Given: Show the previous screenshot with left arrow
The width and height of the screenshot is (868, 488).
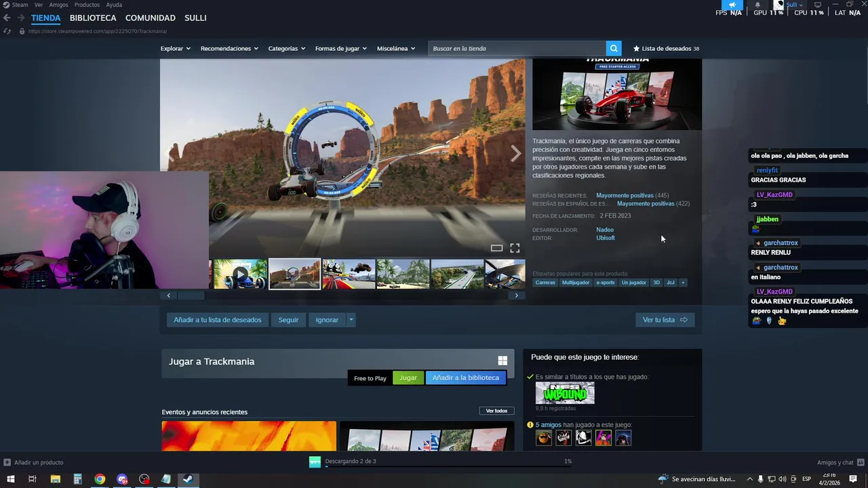Looking at the screenshot, I should [171, 155].
